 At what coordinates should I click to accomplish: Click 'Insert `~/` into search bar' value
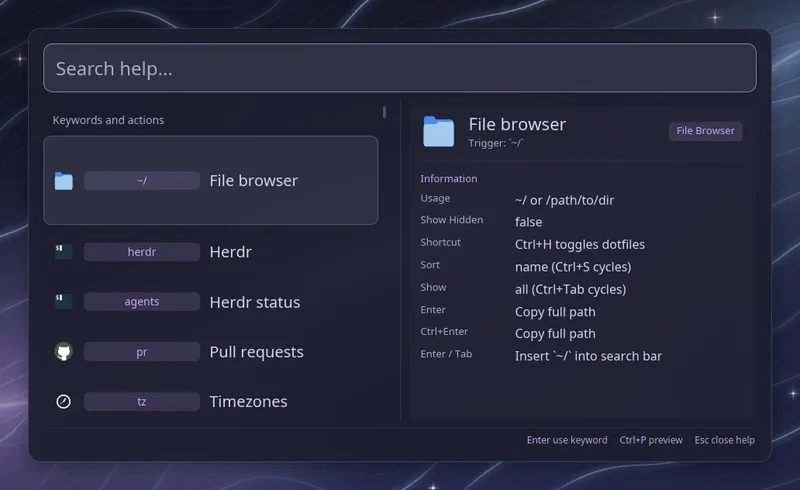[588, 356]
